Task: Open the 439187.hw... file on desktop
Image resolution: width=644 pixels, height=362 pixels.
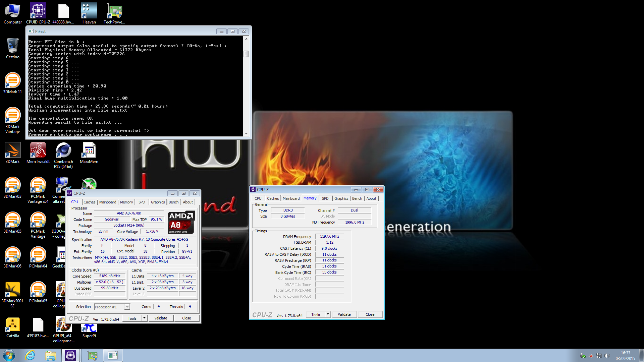Action: (38, 327)
